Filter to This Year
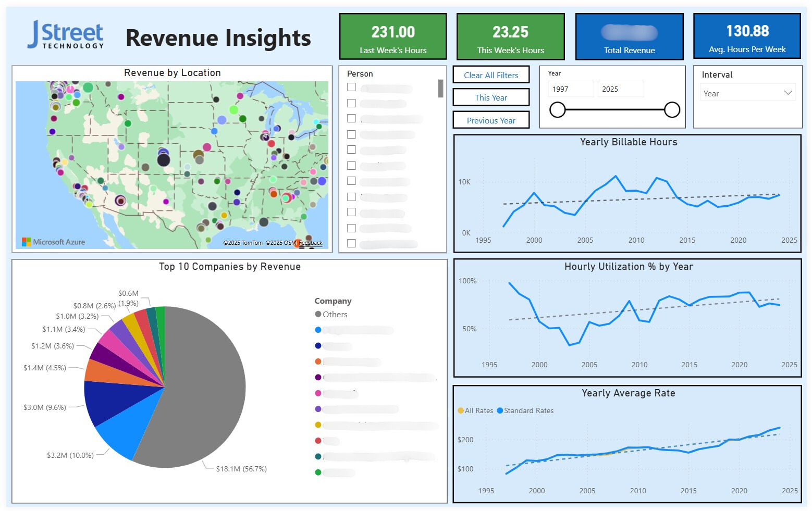 (491, 97)
